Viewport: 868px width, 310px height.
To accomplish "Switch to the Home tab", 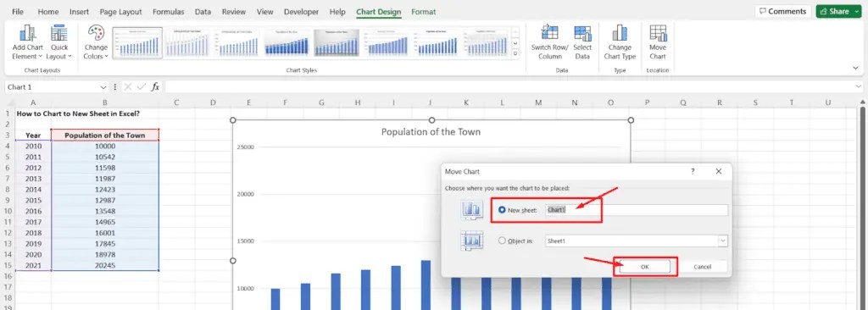I will [48, 12].
